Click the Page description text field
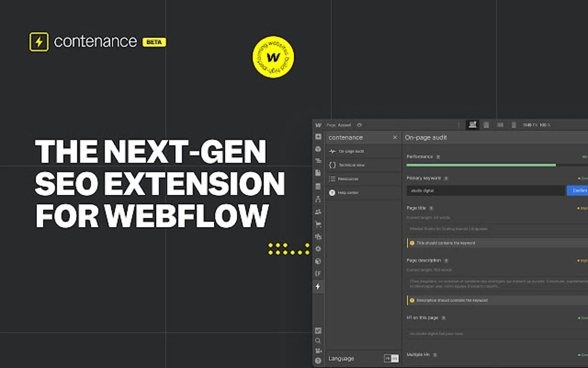Screen dimensions: 588x368 click(x=497, y=284)
